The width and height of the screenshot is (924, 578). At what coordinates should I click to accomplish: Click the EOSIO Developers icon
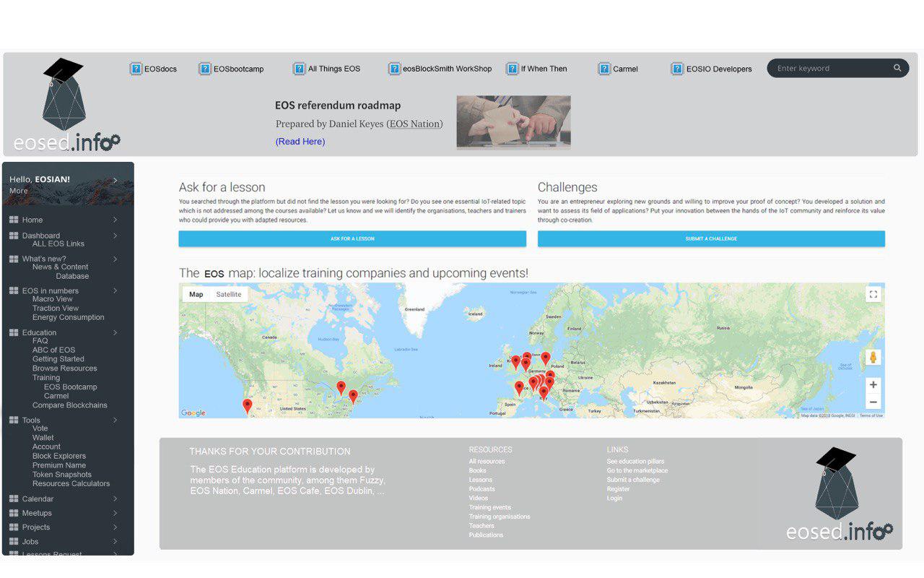pyautogui.click(x=677, y=69)
